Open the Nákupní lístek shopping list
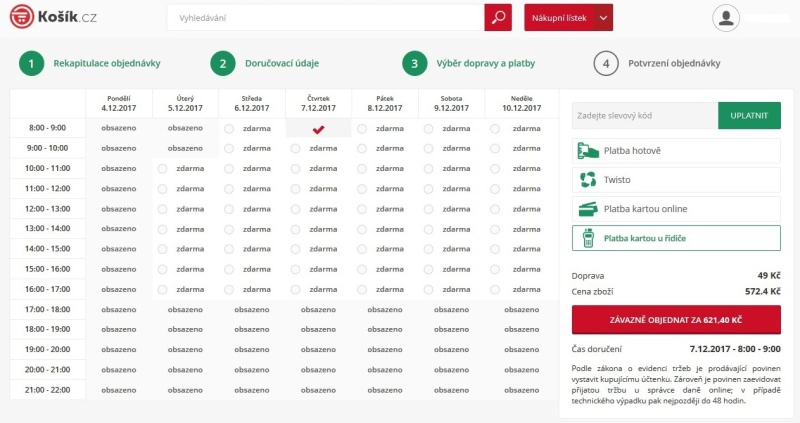800x423 pixels. pos(559,18)
